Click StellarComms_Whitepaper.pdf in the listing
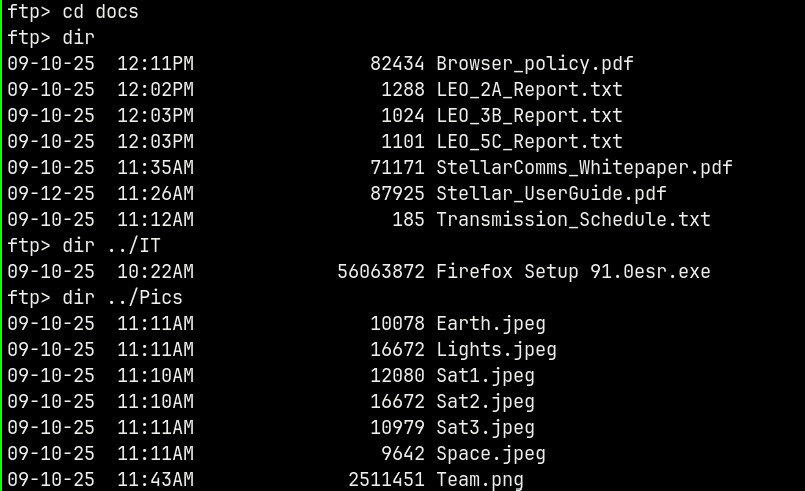The image size is (805, 491). pos(584,167)
